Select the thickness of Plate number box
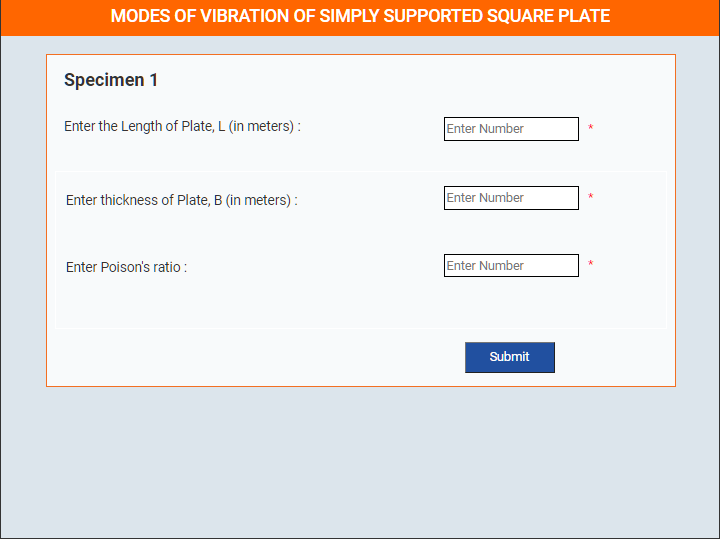This screenshot has width=721, height=541. click(511, 198)
